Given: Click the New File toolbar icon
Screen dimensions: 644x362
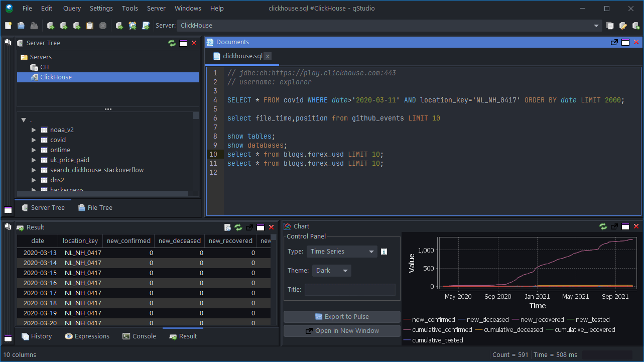Looking at the screenshot, I should pyautogui.click(x=8, y=25).
